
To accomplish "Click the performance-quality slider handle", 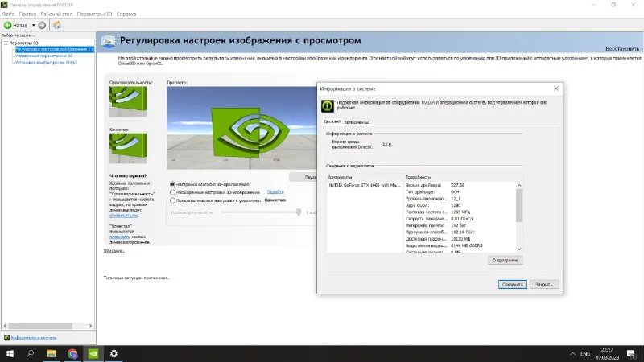I will pos(299,212).
